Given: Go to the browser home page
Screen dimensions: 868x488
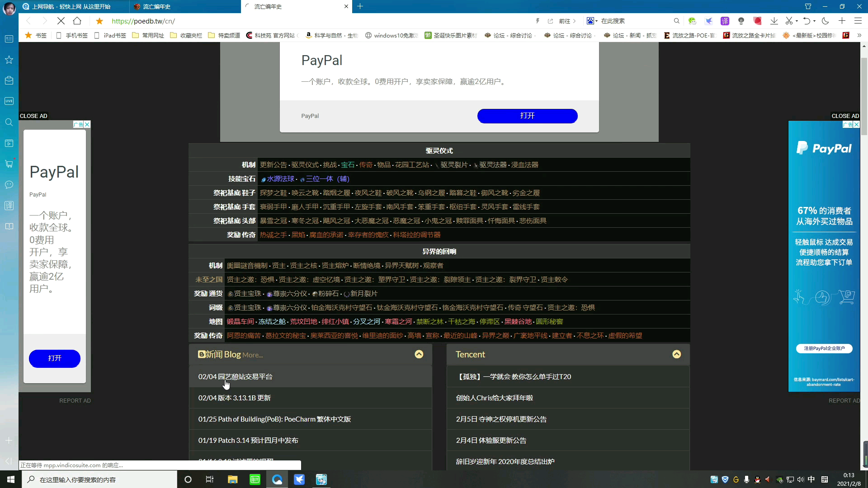Looking at the screenshot, I should pos(77,21).
